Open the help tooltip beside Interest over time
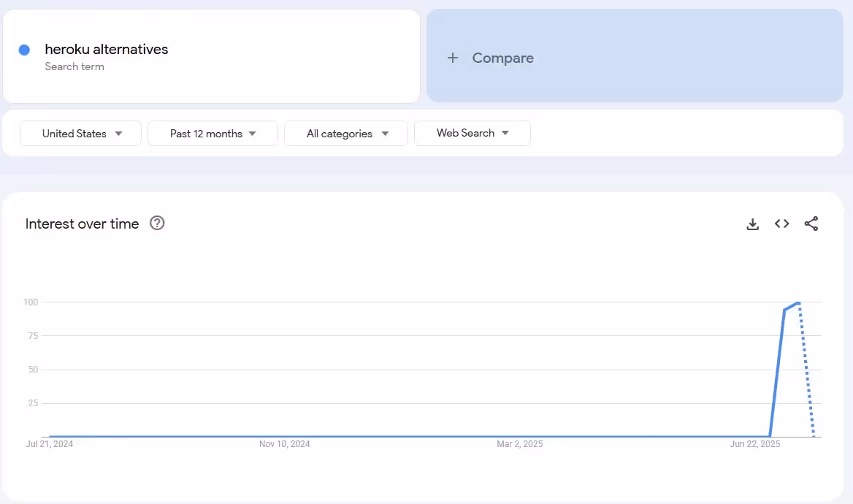The width and height of the screenshot is (853, 504). click(157, 224)
